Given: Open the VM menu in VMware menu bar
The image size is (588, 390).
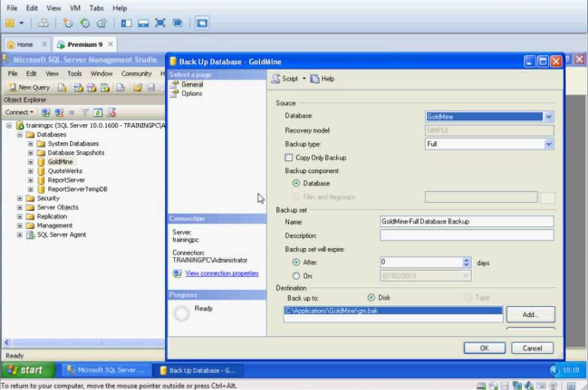Looking at the screenshot, I should (75, 8).
